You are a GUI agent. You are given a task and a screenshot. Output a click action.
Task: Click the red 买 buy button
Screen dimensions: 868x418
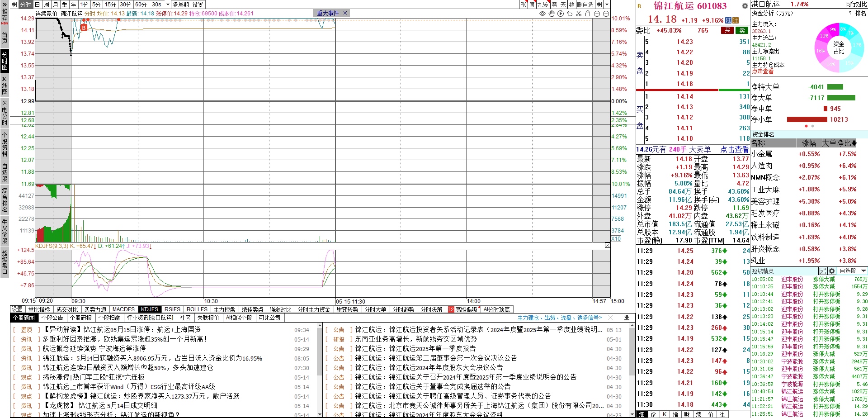point(727,30)
